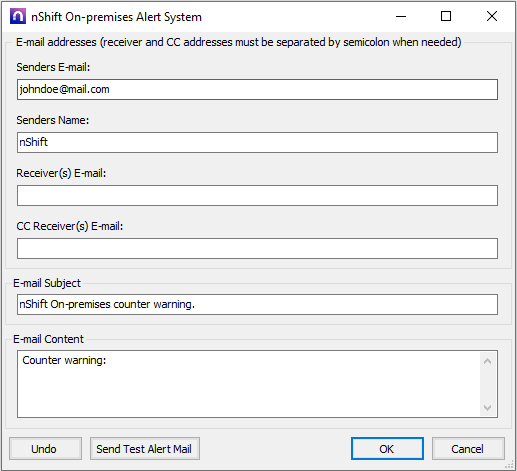517x471 pixels.
Task: Click the CC Receiver(s) E-mail field
Action: [x=257, y=248]
